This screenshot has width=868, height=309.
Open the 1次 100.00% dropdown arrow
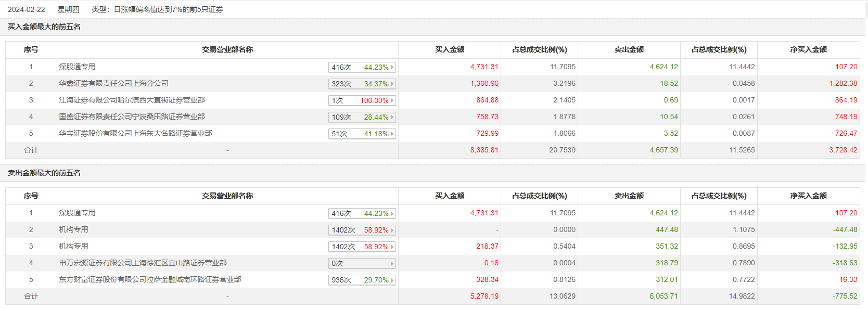[x=392, y=100]
